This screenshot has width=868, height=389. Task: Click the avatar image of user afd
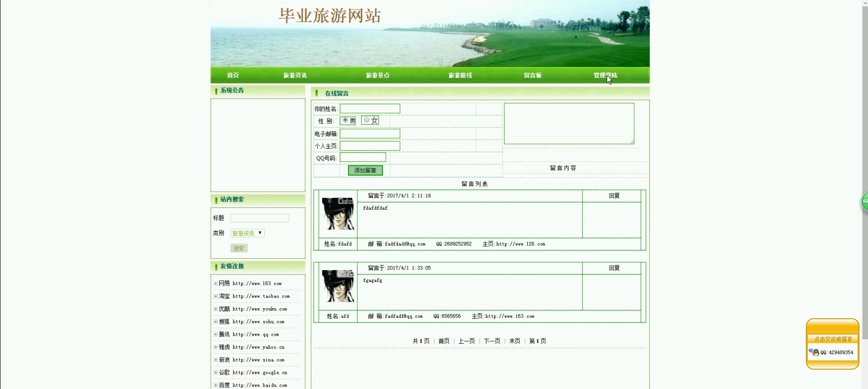(x=338, y=286)
